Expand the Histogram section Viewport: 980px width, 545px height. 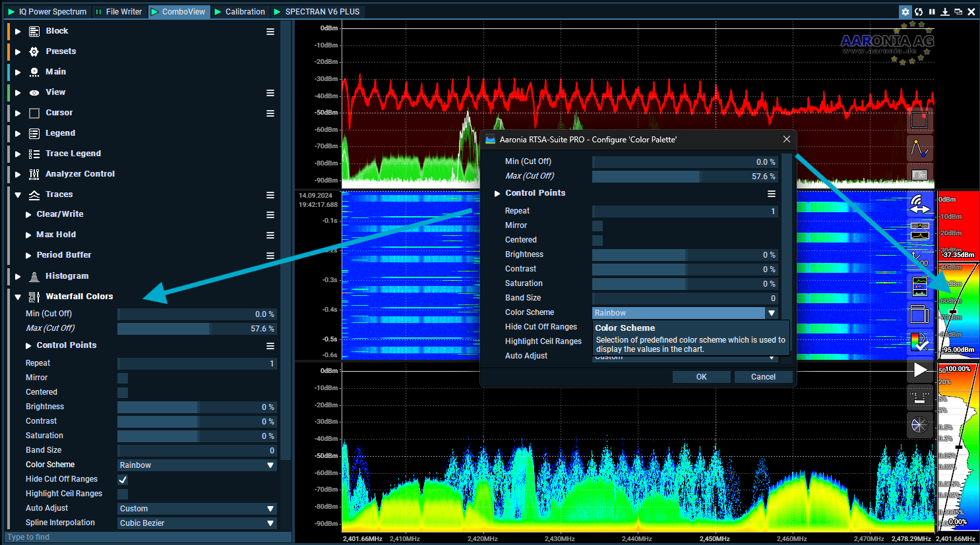point(18,276)
